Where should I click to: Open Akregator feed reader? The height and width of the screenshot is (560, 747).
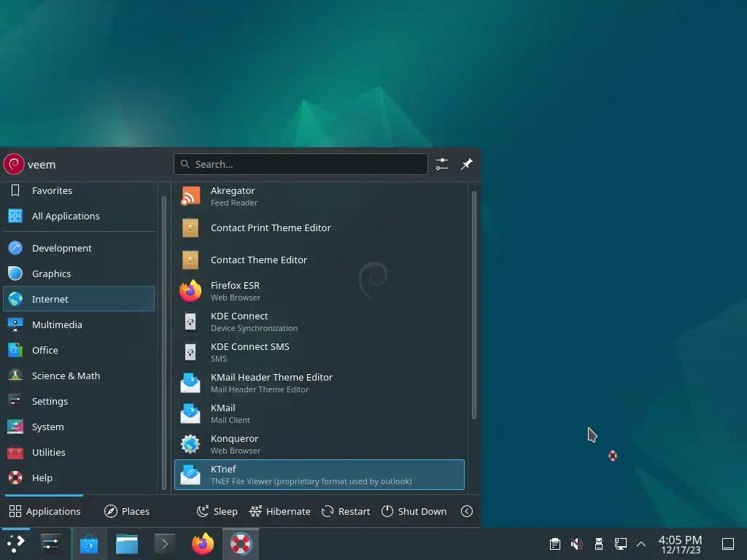(320, 196)
